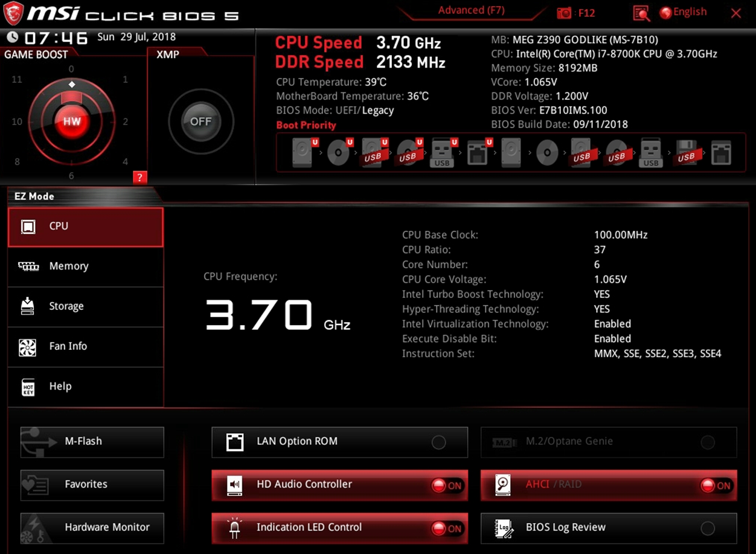Enable LAN Option ROM
Viewport: 756px width, 554px height.
pos(339,442)
